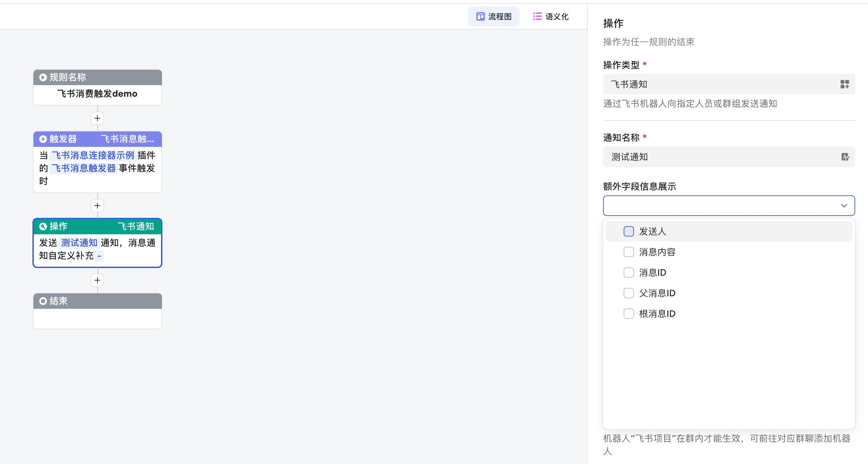Select the 触发器 node header bar
This screenshot has width=868, height=464.
pyautogui.click(x=97, y=139)
